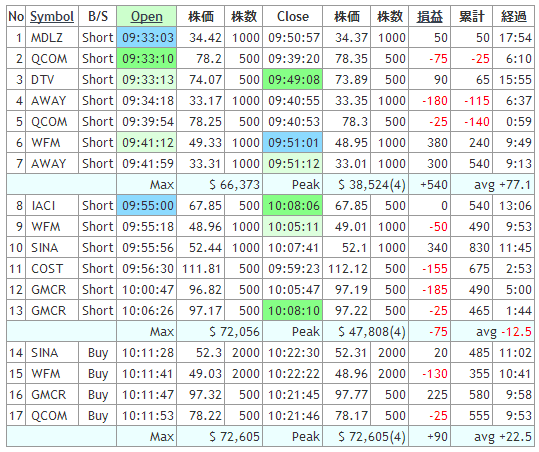Click open time 09:33:13

coord(146,79)
